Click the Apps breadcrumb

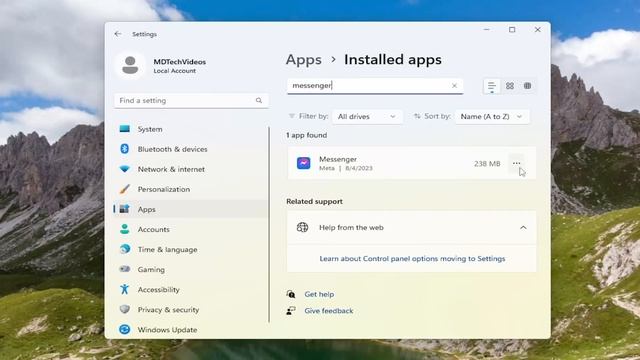(304, 60)
